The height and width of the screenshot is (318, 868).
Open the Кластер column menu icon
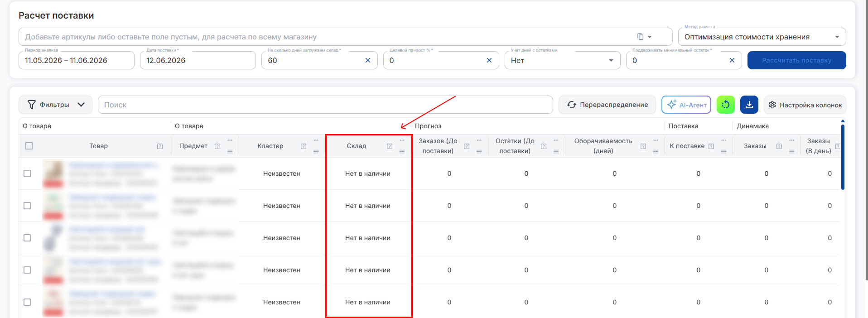tap(316, 151)
